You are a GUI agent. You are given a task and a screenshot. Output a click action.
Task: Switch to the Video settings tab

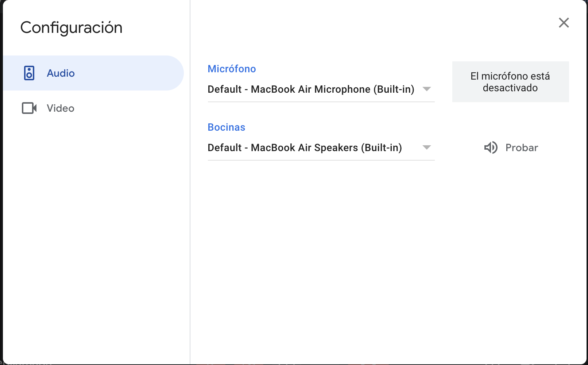click(x=93, y=108)
